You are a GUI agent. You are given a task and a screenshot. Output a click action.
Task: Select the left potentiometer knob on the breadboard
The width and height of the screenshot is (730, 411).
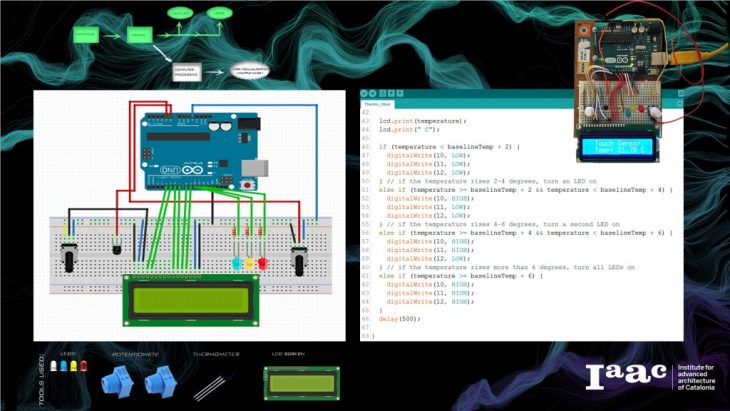pyautogui.click(x=70, y=259)
